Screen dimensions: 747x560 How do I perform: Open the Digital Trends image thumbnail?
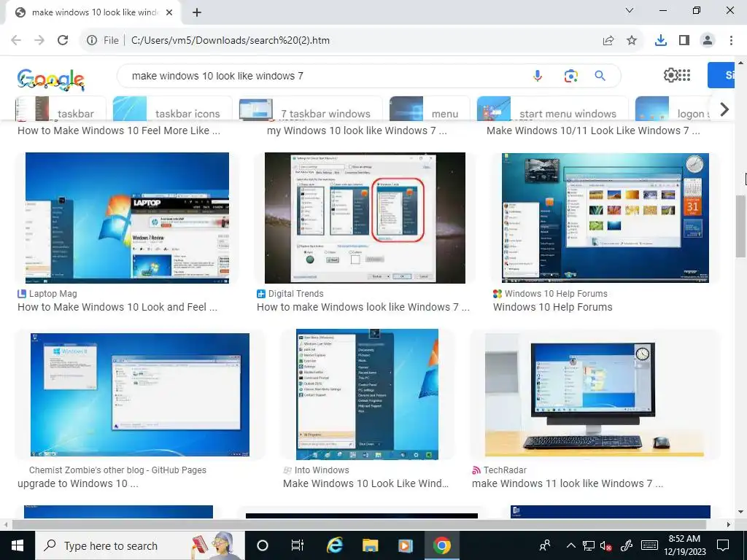click(x=365, y=217)
